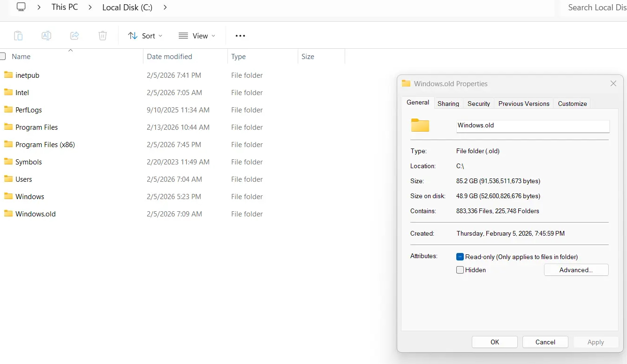Image resolution: width=627 pixels, height=364 pixels.
Task: Click the Paste clipboard icon in toolbar
Action: [18, 36]
